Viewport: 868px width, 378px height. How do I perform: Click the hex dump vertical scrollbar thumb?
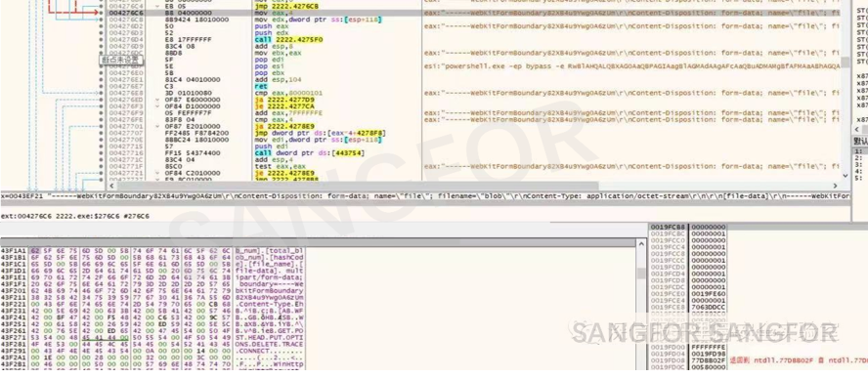pyautogui.click(x=641, y=273)
